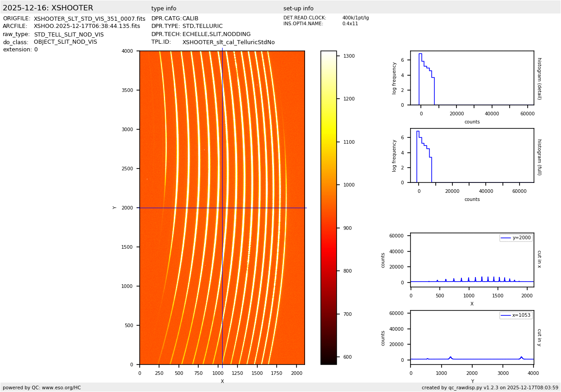Click the x=1053 legend entry
This screenshot has width=561, height=392.
point(515,315)
